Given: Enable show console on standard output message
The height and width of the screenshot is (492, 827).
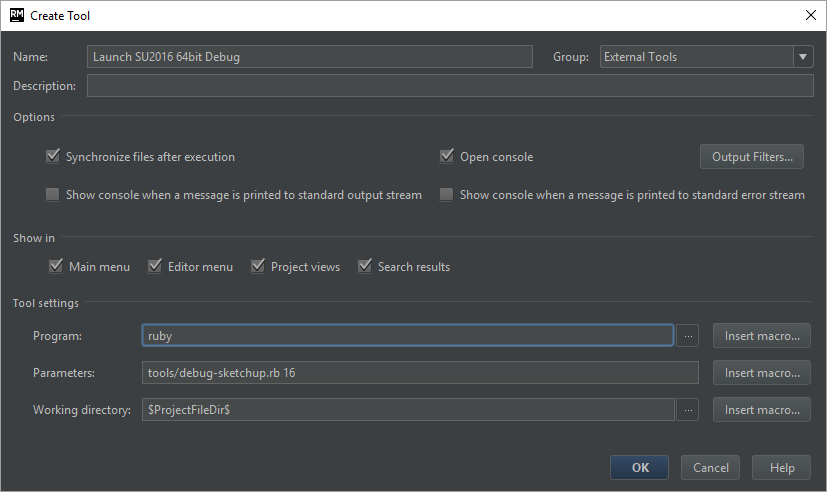Looking at the screenshot, I should 53,195.
